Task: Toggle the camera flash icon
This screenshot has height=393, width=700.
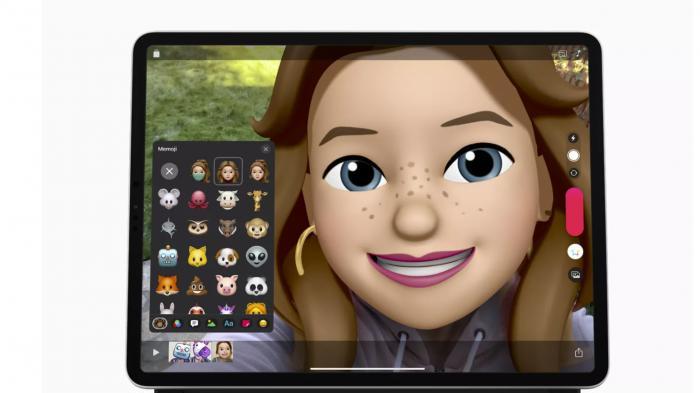Action: pos(573,138)
